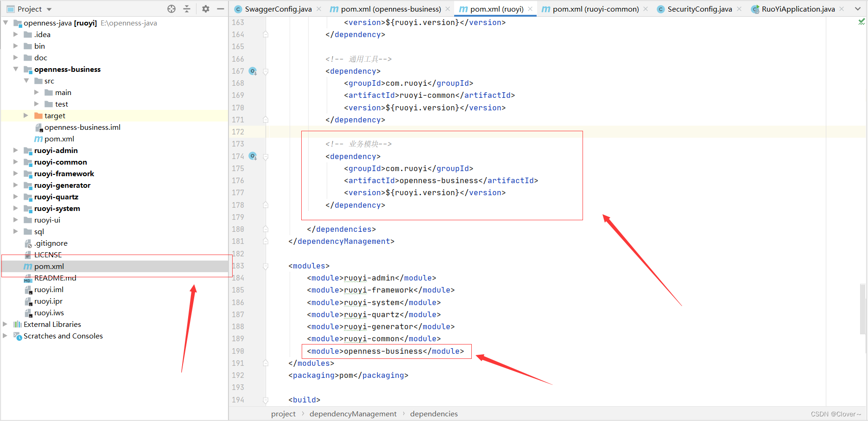Place cursor on packaging pom line

point(348,375)
